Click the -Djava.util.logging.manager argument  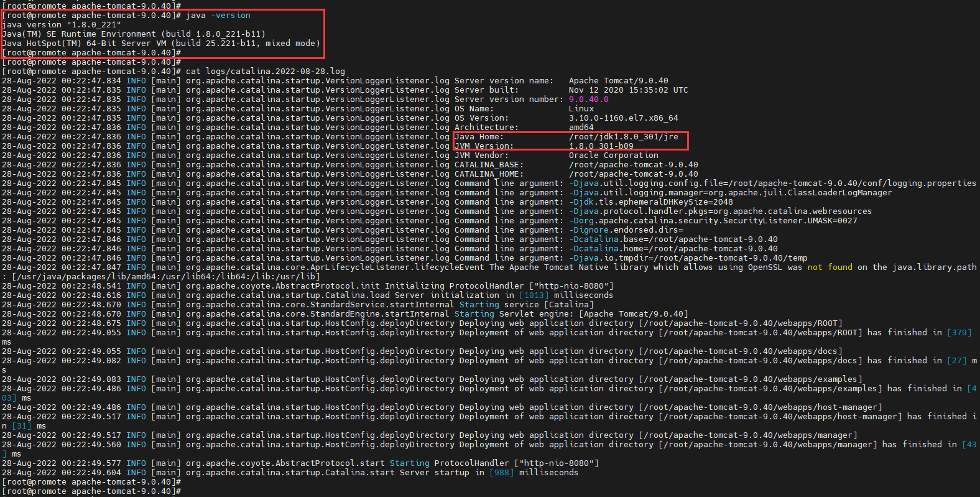pos(731,193)
